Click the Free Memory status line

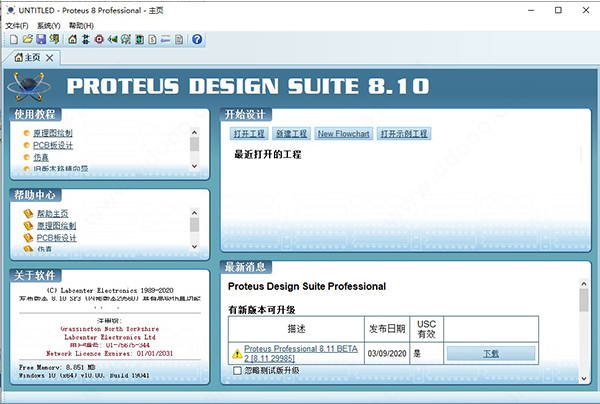(57, 367)
